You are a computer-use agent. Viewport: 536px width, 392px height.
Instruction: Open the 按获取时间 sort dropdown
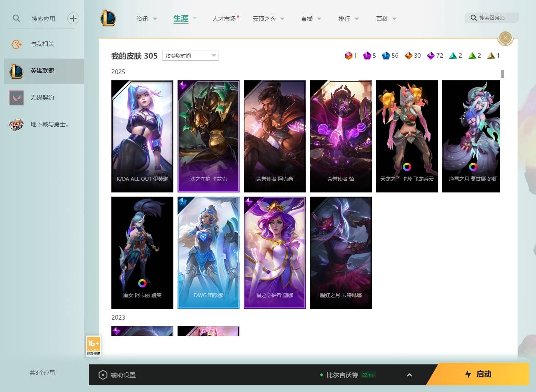pos(190,55)
